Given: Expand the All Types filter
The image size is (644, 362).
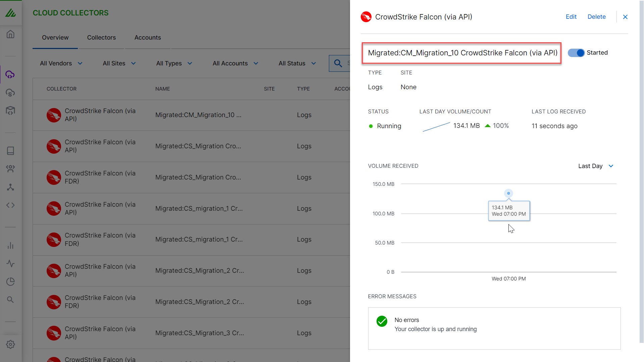Looking at the screenshot, I should click(174, 63).
